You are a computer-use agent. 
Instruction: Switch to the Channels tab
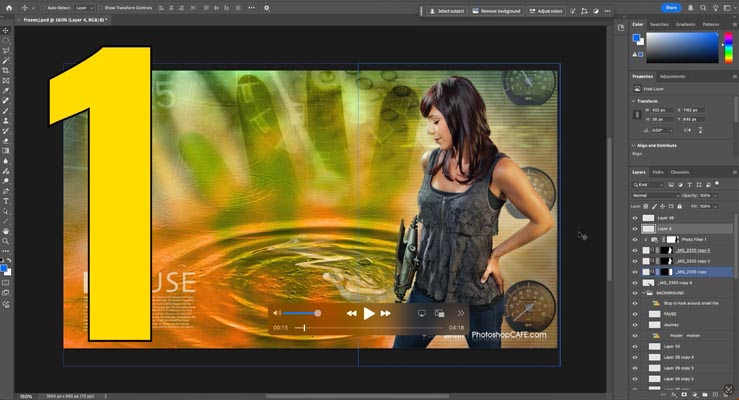pyautogui.click(x=680, y=172)
